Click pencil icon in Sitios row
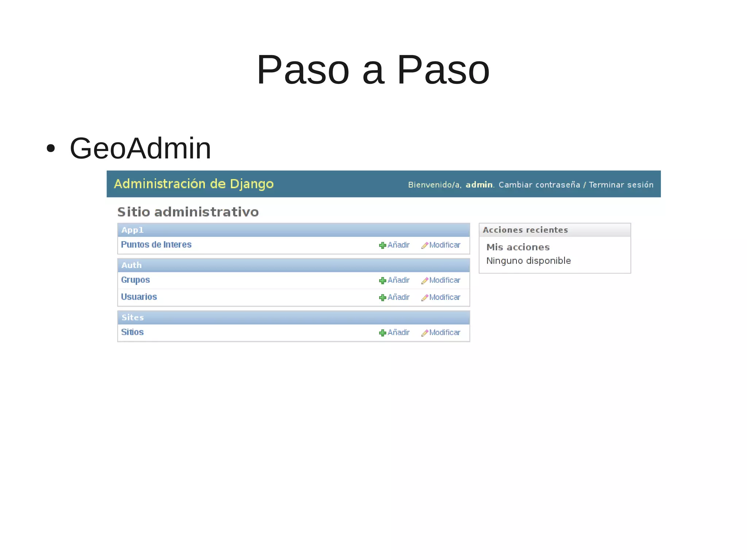This screenshot has height=560, width=747. (x=425, y=333)
